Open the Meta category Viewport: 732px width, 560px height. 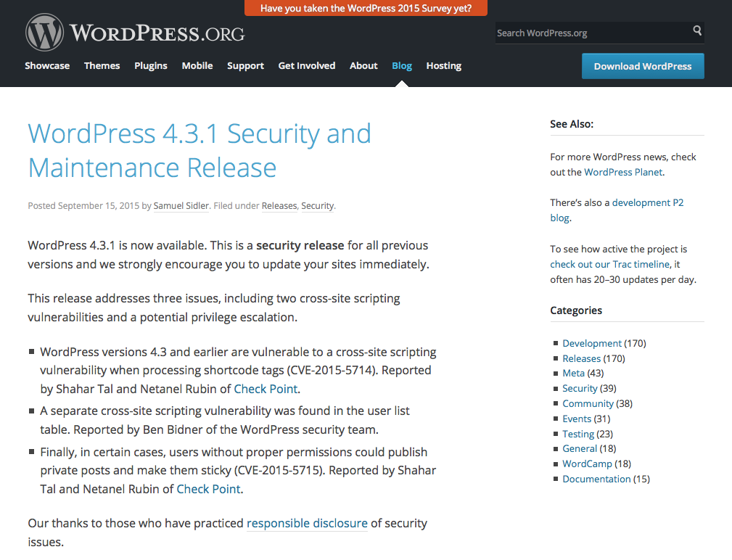(574, 374)
